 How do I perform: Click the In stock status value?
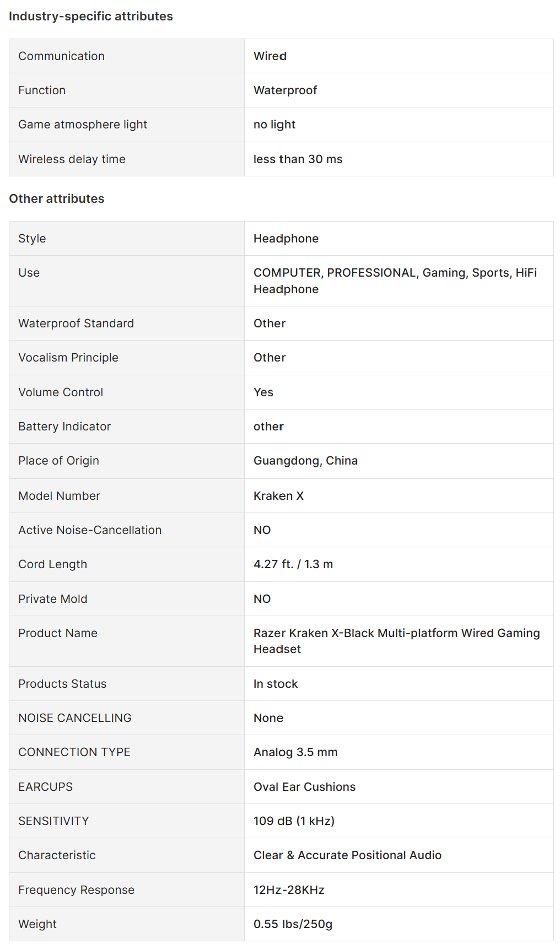click(276, 684)
